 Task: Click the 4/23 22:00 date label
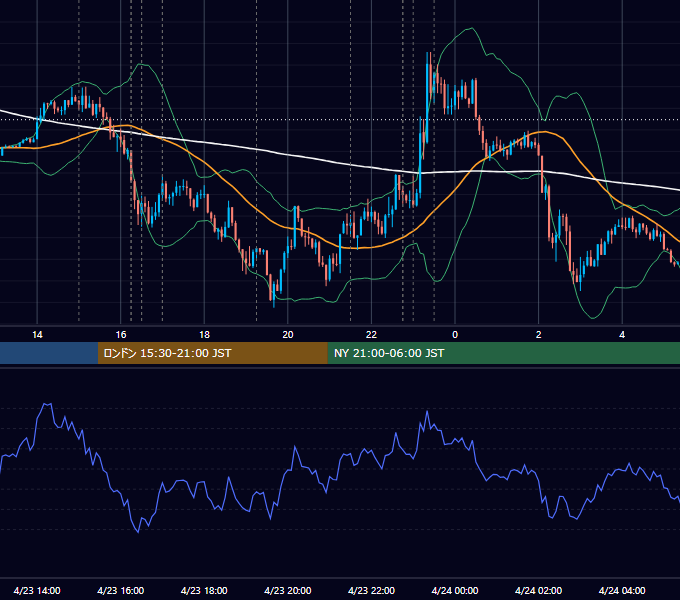click(x=371, y=590)
